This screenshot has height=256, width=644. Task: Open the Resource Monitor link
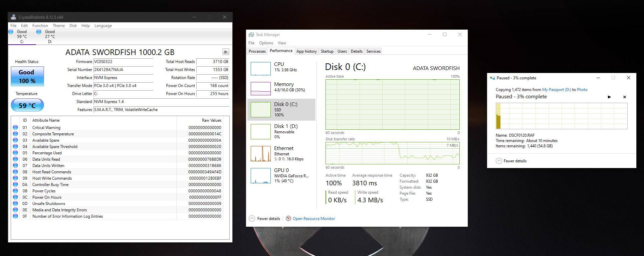point(313,219)
